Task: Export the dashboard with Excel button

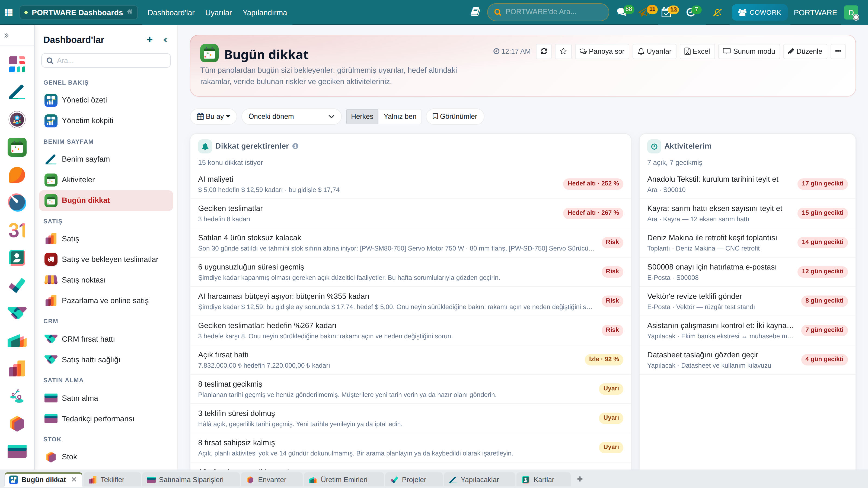Action: 697,51
